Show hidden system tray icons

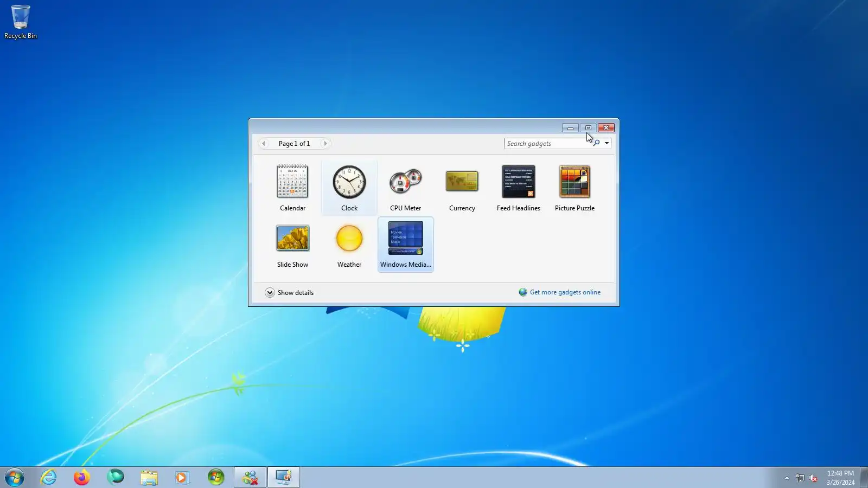(787, 478)
